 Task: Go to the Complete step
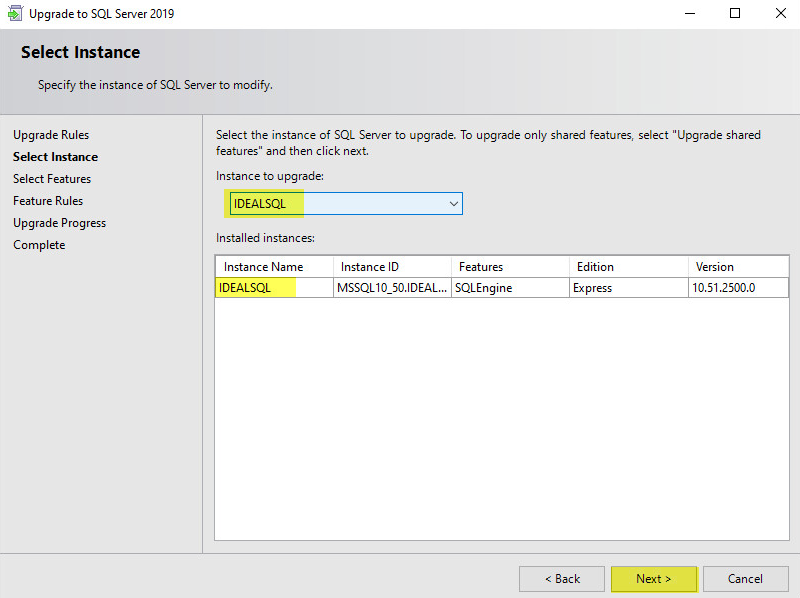39,245
